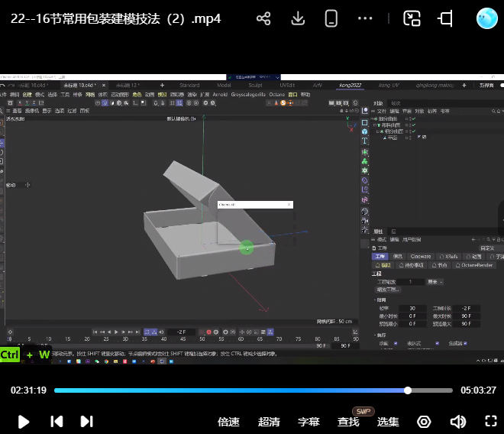Toggle the window layout icon beside the avatar
Viewport: 504px width, 434px height.
[x=446, y=18]
